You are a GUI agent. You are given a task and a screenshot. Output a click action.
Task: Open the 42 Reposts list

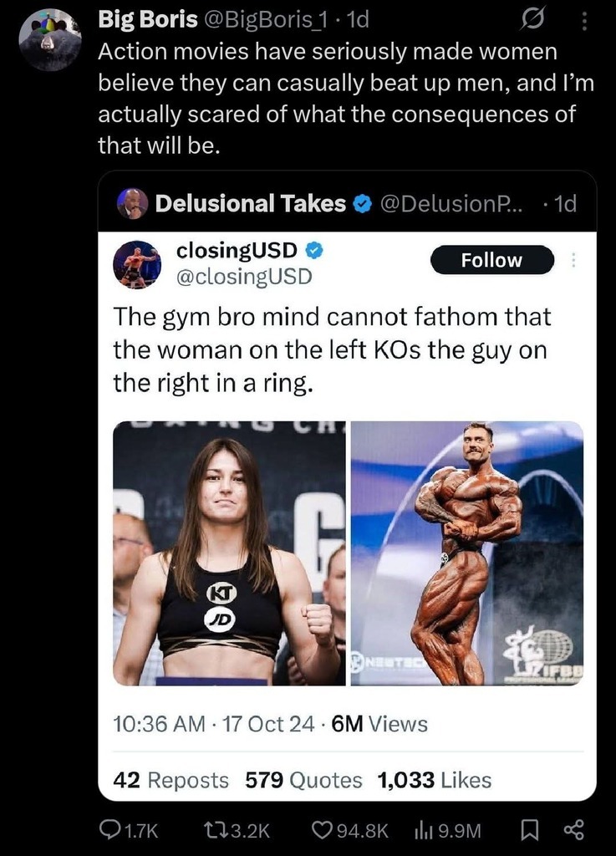click(x=171, y=780)
